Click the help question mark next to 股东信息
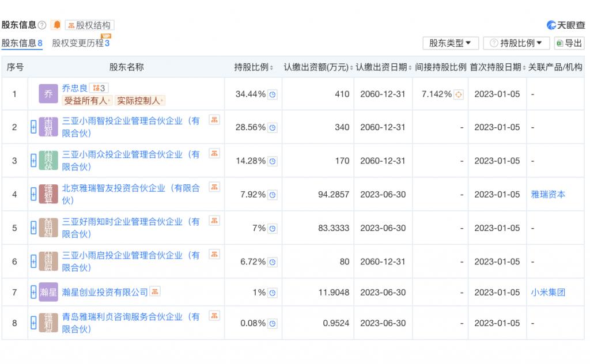 (x=42, y=25)
